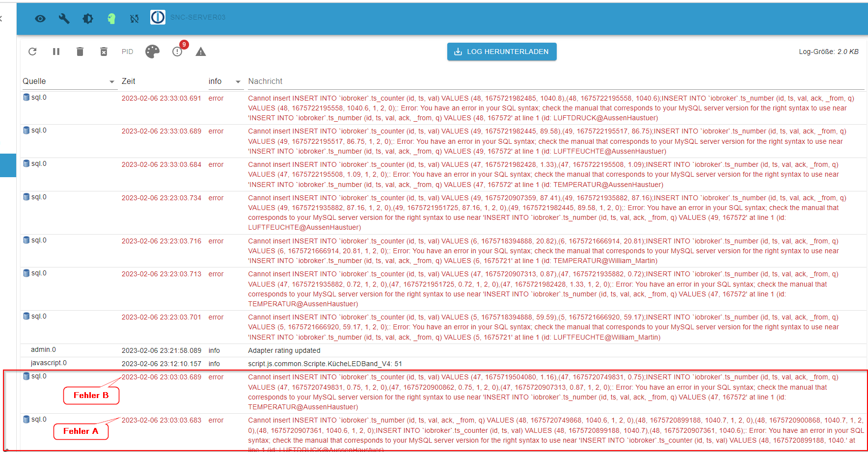Click 'error' level in the 23:33:03.691 row
The width and height of the screenshot is (868, 452).
pos(216,98)
